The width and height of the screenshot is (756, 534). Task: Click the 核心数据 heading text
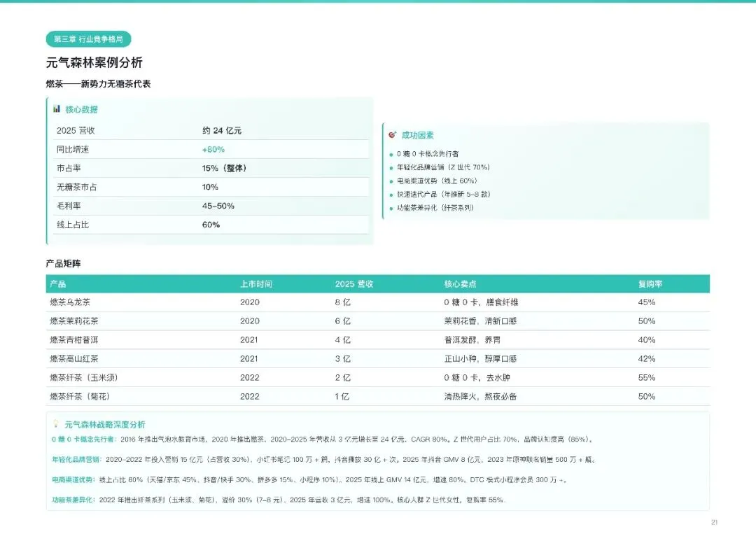(81, 109)
